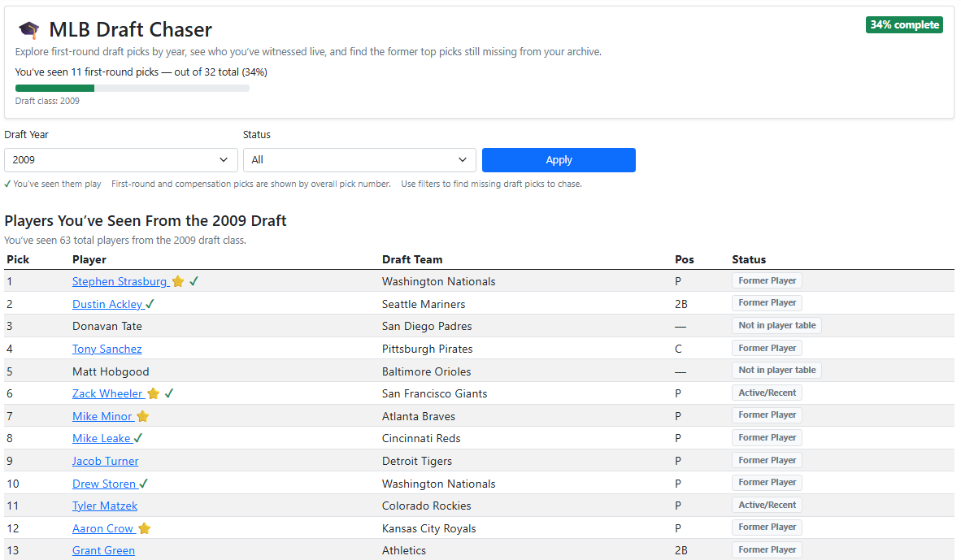Click the star icon beside Zack Wheeler
Image resolution: width=961 pixels, height=560 pixels.
tap(153, 393)
